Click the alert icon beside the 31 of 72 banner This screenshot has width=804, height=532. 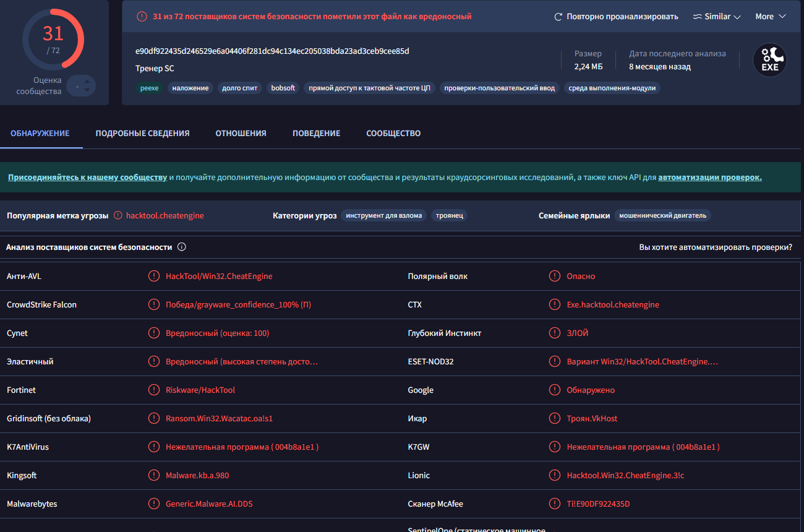coord(142,17)
